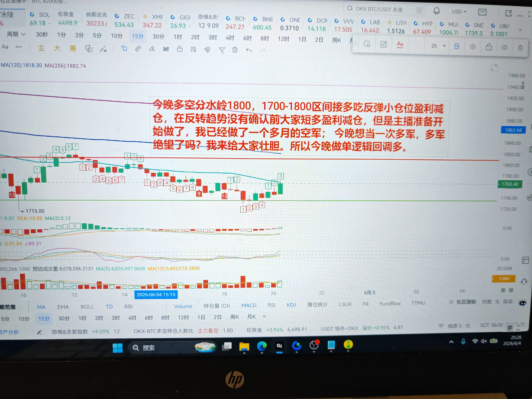Click the padlock icon in the drawing toolbar
The width and height of the screenshot is (532, 399).
click(x=180, y=49)
